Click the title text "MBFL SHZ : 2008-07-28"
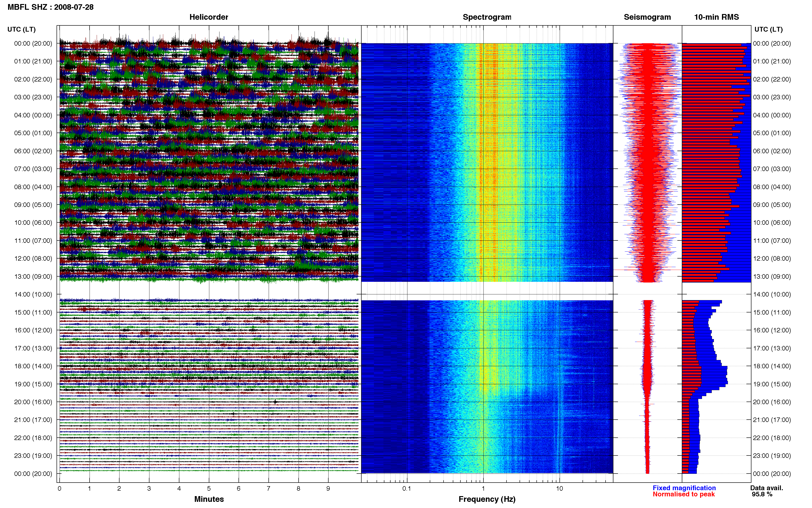Screen dimensions: 812x508 tap(50, 7)
